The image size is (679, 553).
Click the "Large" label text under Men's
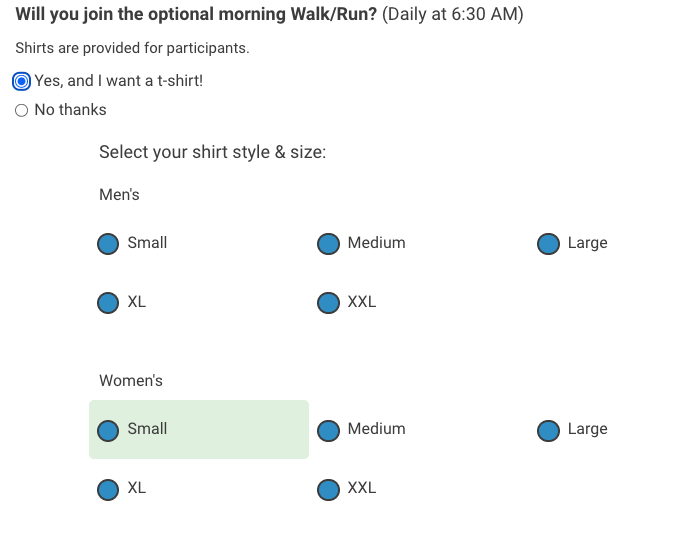pyautogui.click(x=587, y=243)
